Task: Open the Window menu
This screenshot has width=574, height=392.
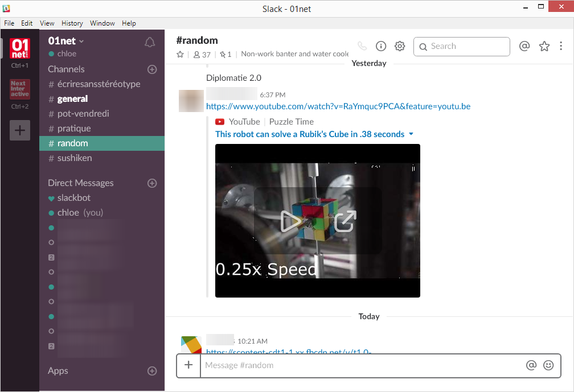Action: tap(102, 23)
